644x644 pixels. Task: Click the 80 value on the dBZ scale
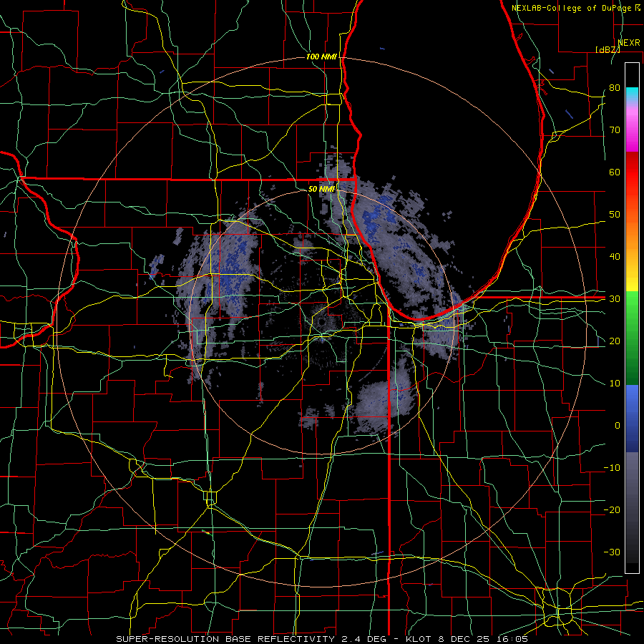click(615, 88)
